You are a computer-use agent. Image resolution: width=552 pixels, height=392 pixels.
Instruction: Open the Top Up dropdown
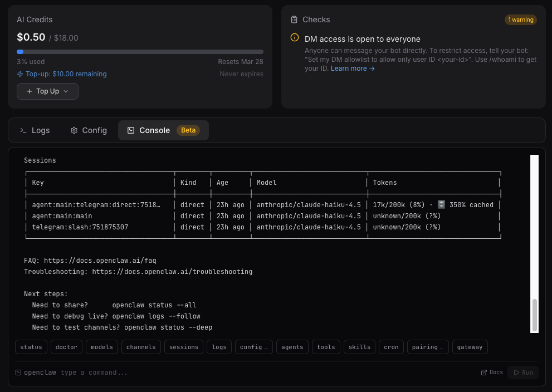click(x=47, y=91)
